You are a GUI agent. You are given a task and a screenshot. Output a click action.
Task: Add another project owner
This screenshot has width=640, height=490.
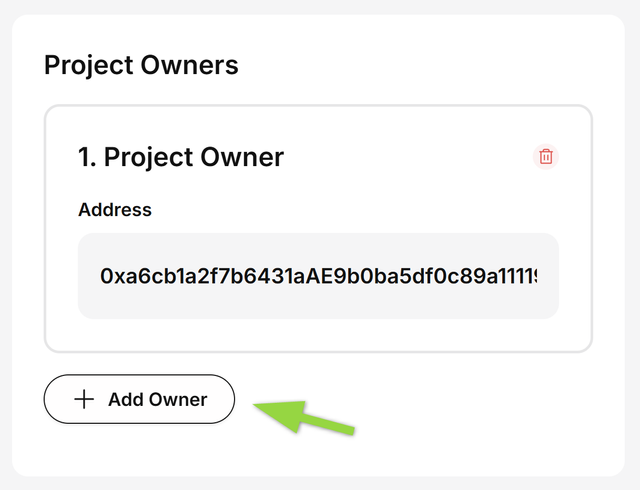[139, 399]
